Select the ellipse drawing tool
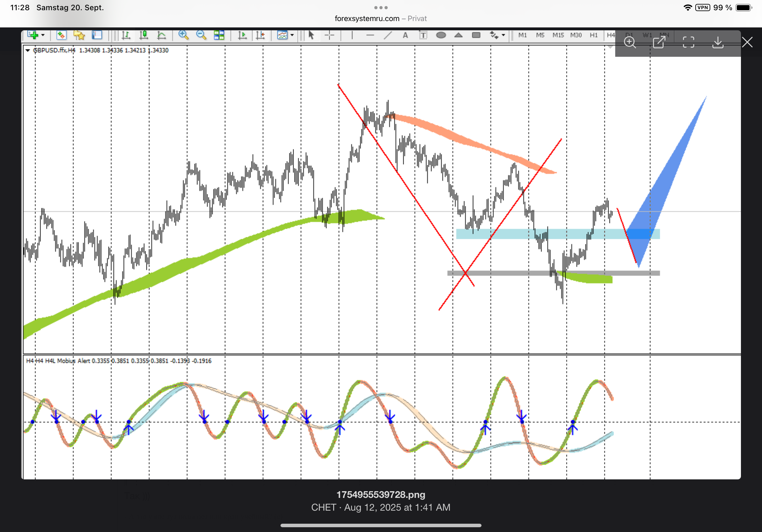Image resolution: width=762 pixels, height=532 pixels. click(441, 35)
